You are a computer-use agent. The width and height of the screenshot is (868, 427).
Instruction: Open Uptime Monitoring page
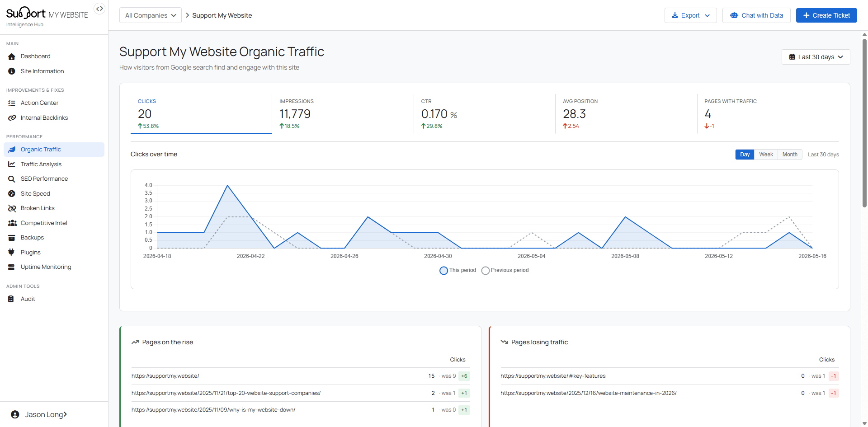(54, 267)
